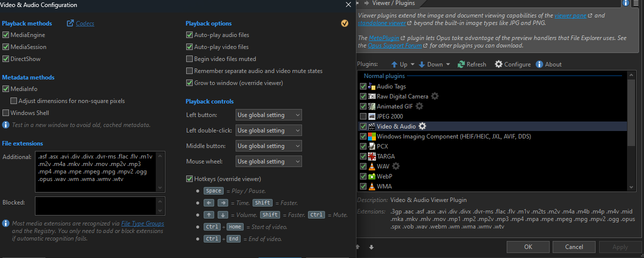Click the gear icon beside the WAV plugin
Image resolution: width=644 pixels, height=258 pixels.
396,166
